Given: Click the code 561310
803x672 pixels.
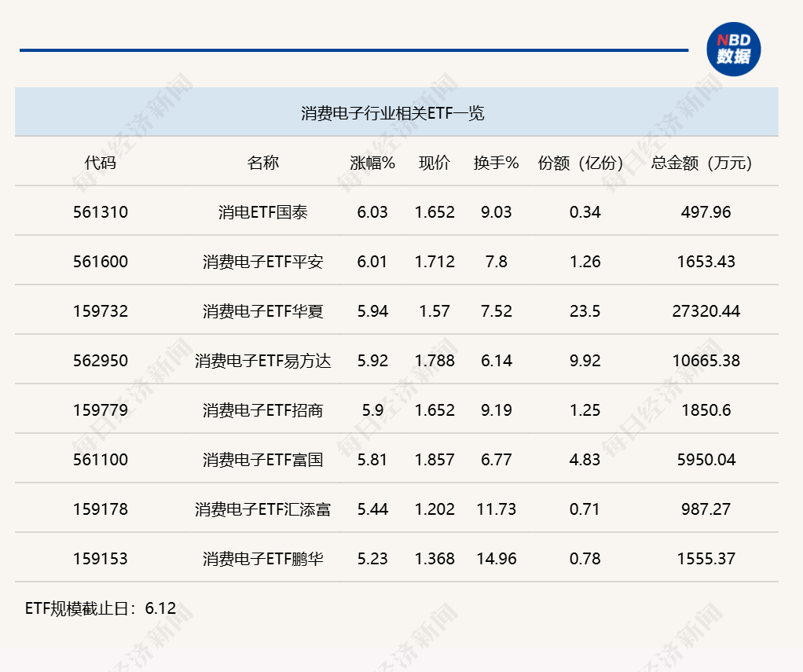Looking at the screenshot, I should (x=101, y=212).
